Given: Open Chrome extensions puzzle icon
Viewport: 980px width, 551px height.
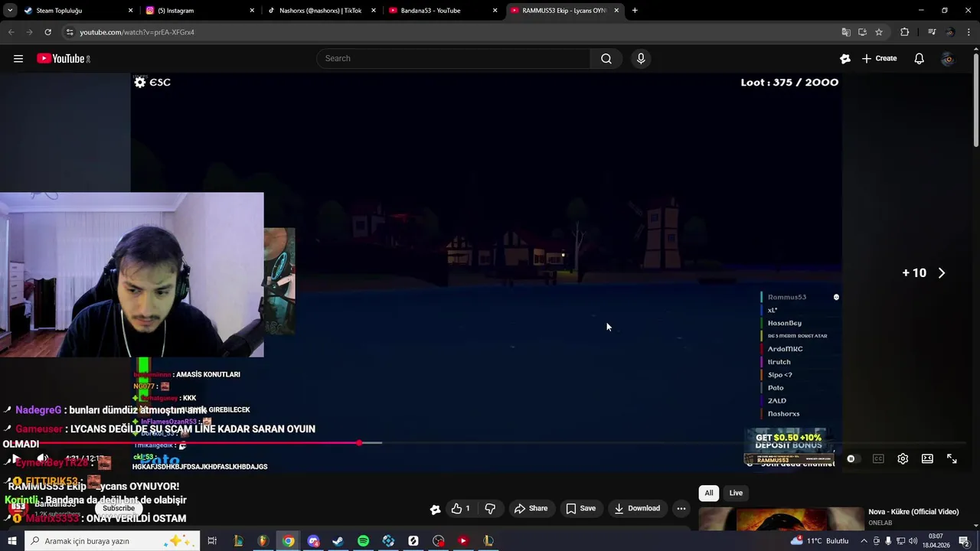Looking at the screenshot, I should (904, 32).
